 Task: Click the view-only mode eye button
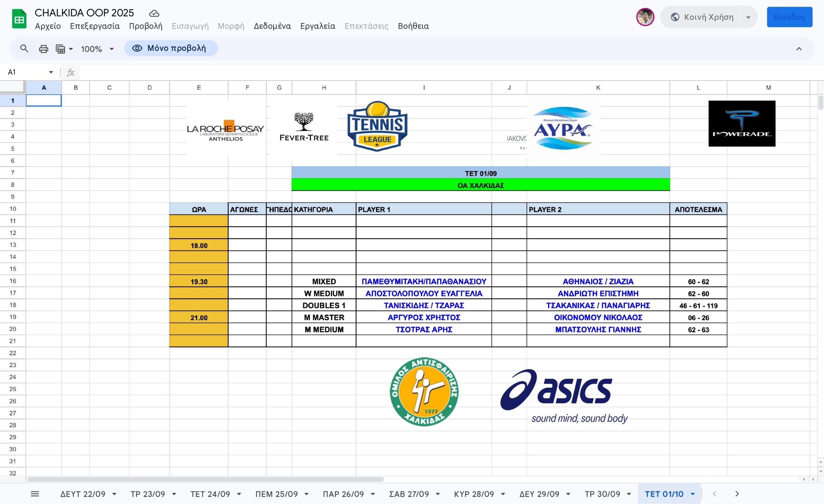171,49
